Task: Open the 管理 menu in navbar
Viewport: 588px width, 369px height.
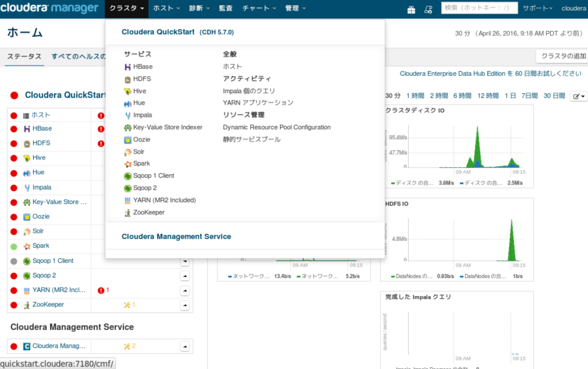Action: pyautogui.click(x=296, y=8)
